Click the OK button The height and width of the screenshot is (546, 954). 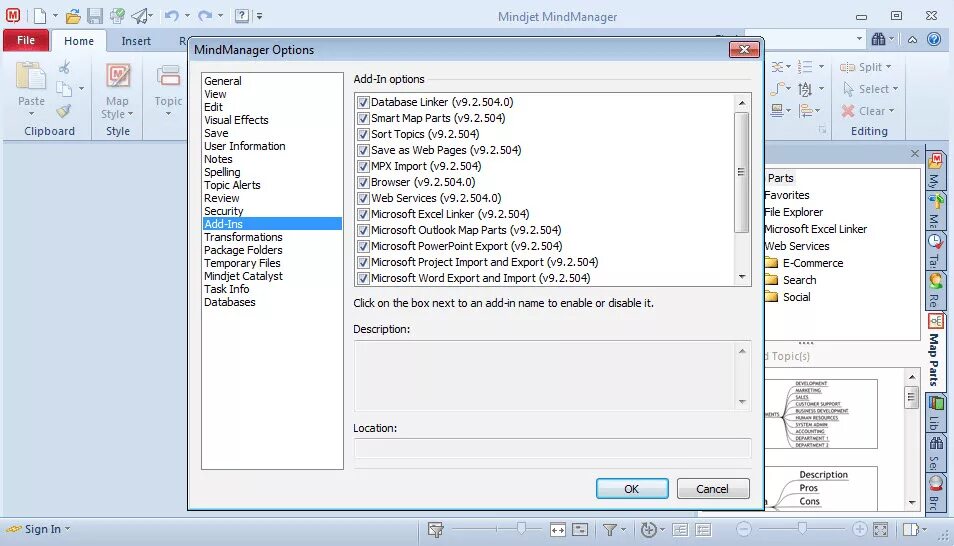632,489
